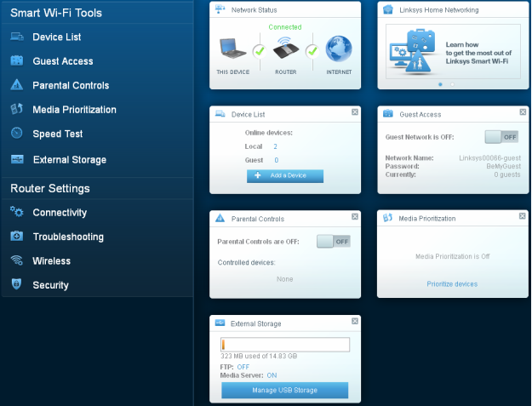Click the Internet globe icon
This screenshot has width=532, height=406.
coord(339,49)
